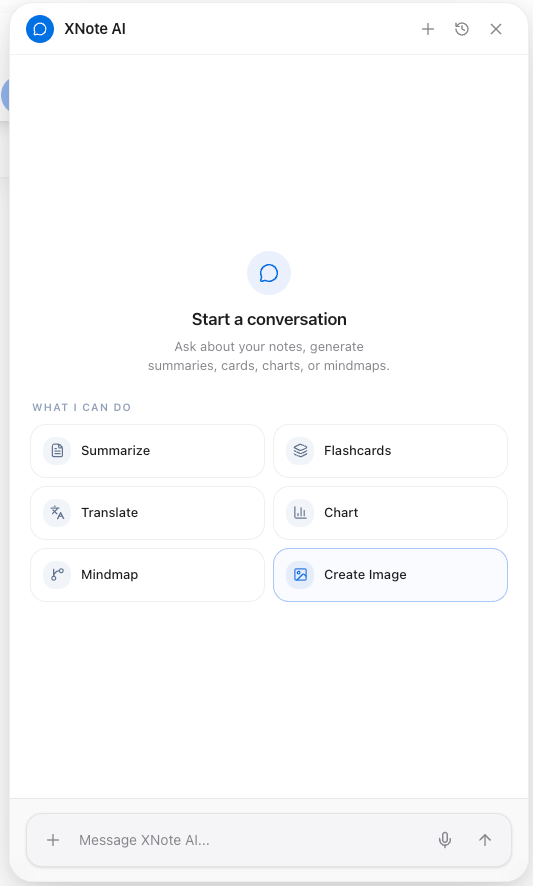Click the Mindmap branch icon
533x886 pixels.
[x=57, y=575]
